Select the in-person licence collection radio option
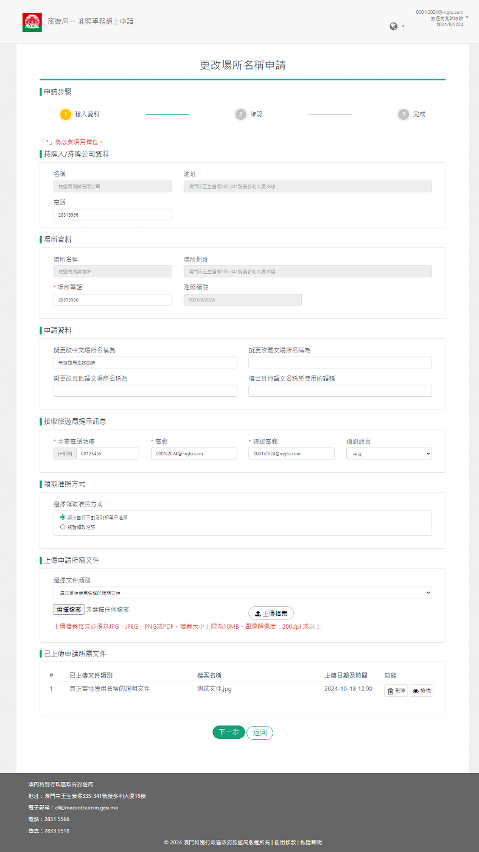The width and height of the screenshot is (479, 852). [62, 527]
